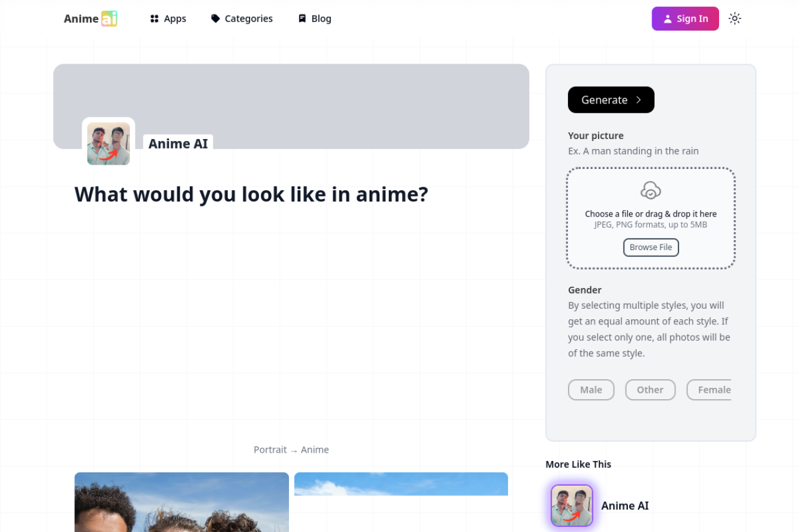Screen dimensions: 799x532
Task: Click the 'Ex. A man standing in the rain' text
Action: pyautogui.click(x=634, y=151)
